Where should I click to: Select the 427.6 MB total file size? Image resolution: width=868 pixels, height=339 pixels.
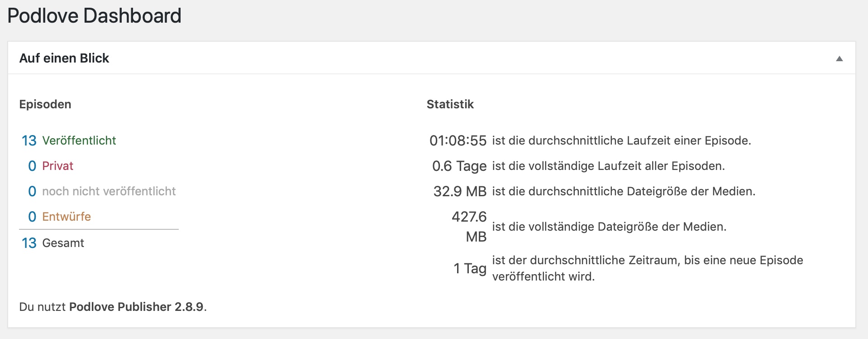pos(469,227)
